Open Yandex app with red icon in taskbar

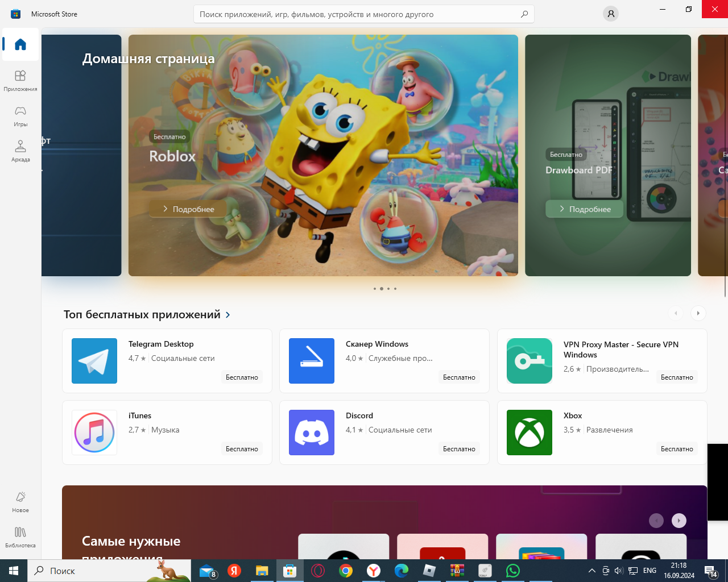click(234, 571)
